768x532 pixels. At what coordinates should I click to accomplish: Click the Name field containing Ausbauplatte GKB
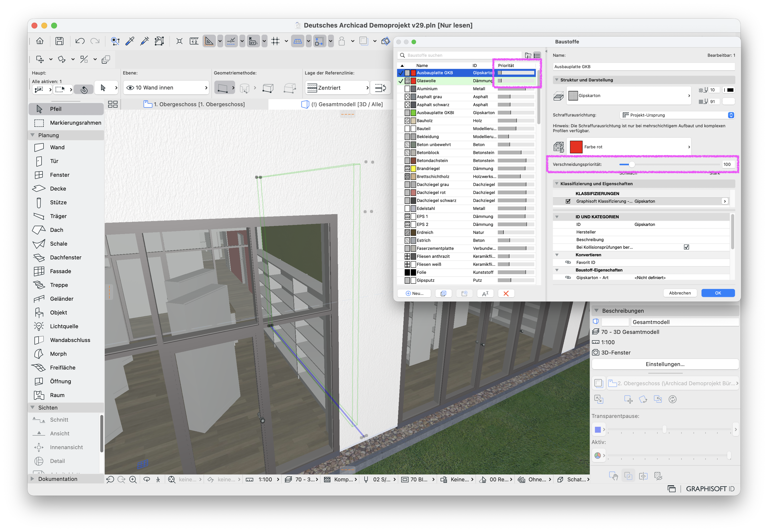pyautogui.click(x=644, y=67)
